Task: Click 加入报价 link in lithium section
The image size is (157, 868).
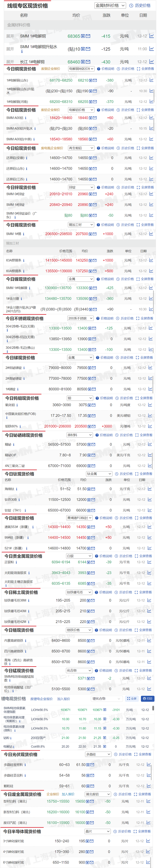Action: click(64, 699)
